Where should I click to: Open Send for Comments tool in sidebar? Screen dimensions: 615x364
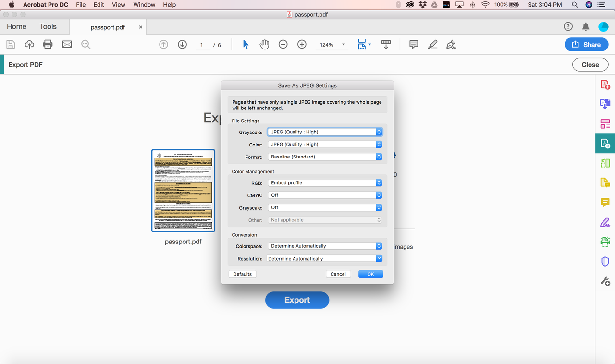click(605, 182)
